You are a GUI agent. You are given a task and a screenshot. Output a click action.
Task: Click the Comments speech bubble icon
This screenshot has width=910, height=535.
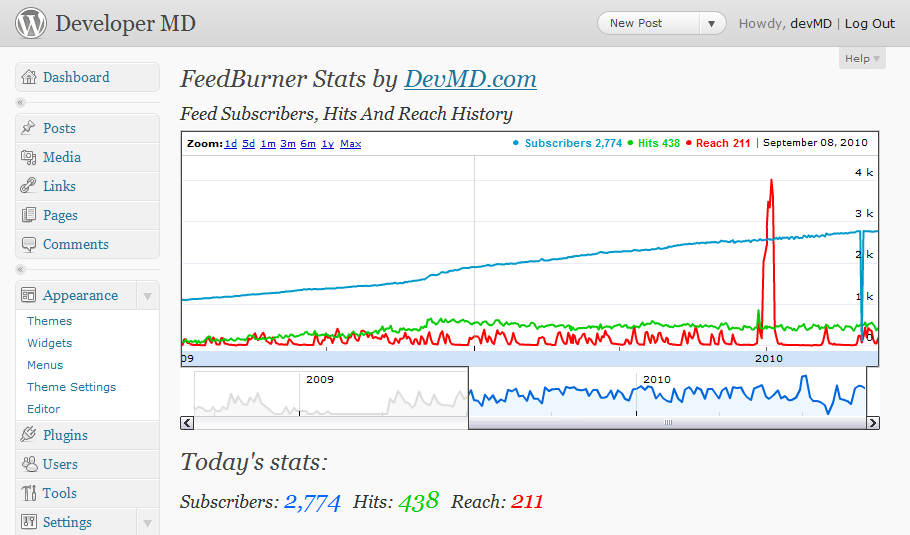click(x=28, y=244)
